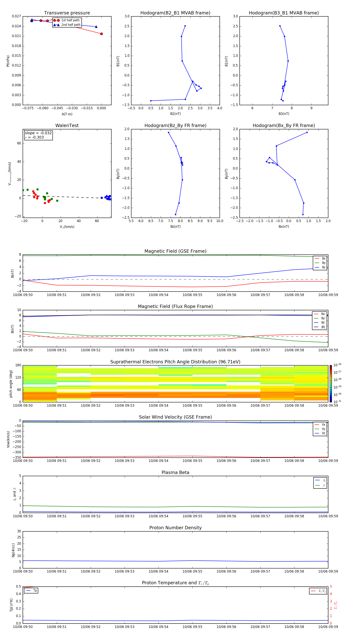The width and height of the screenshot is (351, 644).
Task: Select the 'Hodogram(Bz_By FR frame)' title
Action: coord(175,125)
